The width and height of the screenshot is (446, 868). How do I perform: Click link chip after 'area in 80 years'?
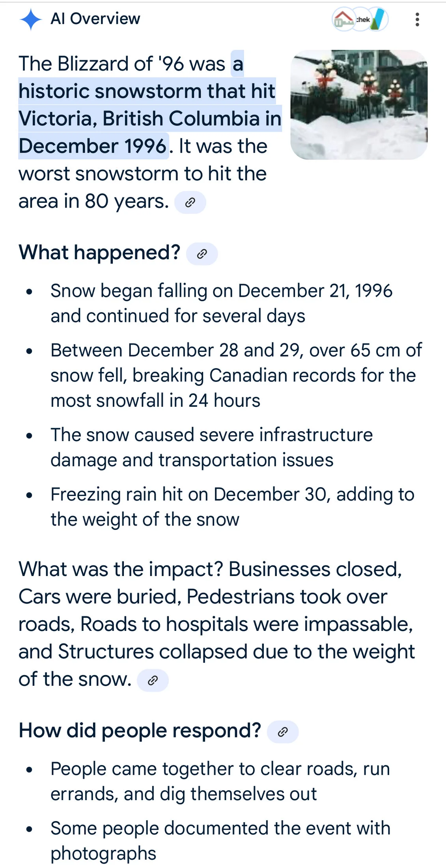pos(190,202)
